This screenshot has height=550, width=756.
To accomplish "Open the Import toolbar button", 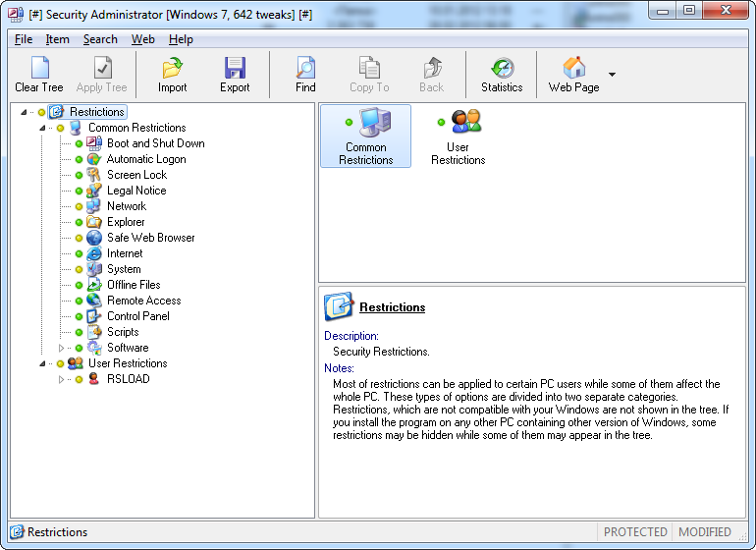I will [172, 75].
